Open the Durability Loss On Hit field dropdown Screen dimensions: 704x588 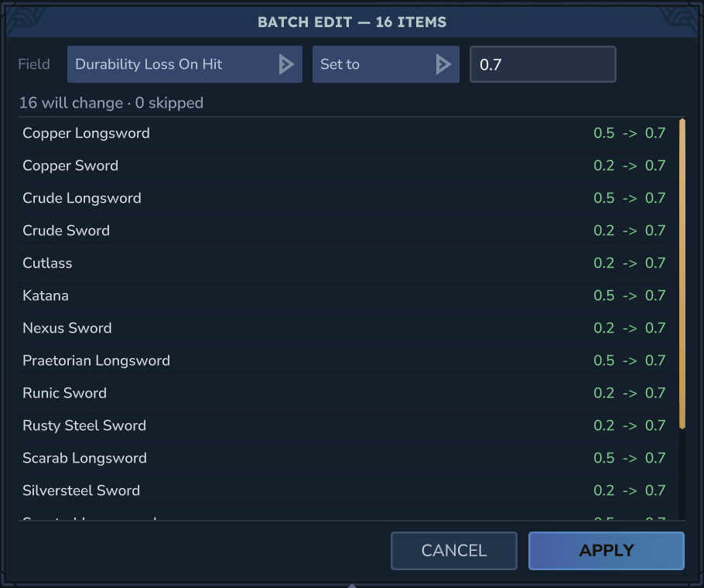click(x=185, y=64)
